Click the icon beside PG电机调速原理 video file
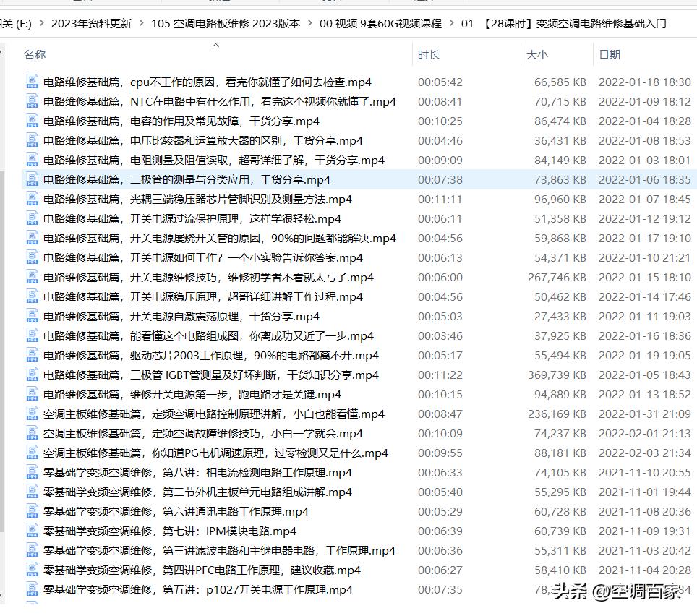The width and height of the screenshot is (697, 616). tap(30, 453)
